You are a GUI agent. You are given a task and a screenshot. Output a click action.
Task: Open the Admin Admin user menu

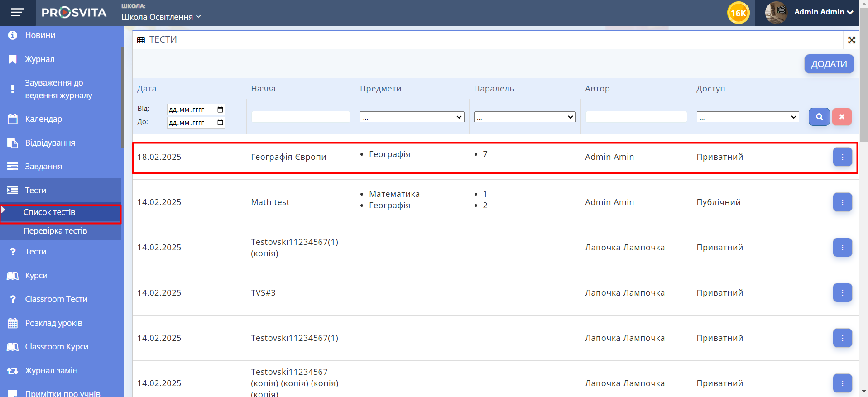[823, 12]
